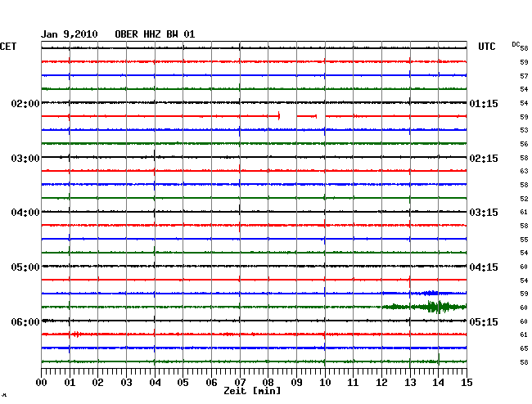Click DC value 56 in right column

(x=524, y=144)
